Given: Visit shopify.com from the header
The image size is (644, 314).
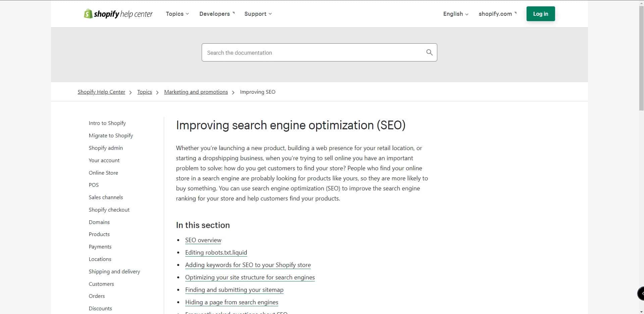Looking at the screenshot, I should (498, 14).
